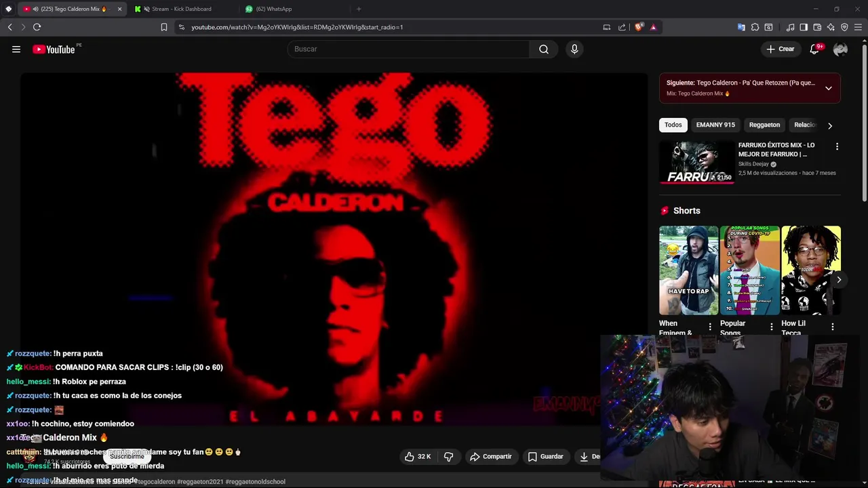This screenshot has width=868, height=488.
Task: Open the extensions puzzle icon
Action: coord(755,27)
